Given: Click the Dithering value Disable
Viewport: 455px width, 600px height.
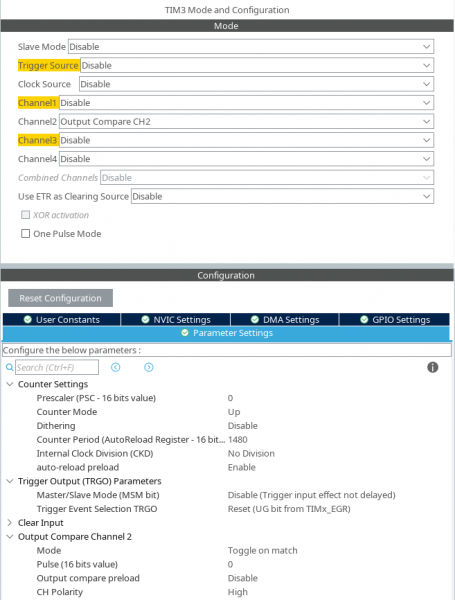Looking at the screenshot, I should pyautogui.click(x=243, y=426).
